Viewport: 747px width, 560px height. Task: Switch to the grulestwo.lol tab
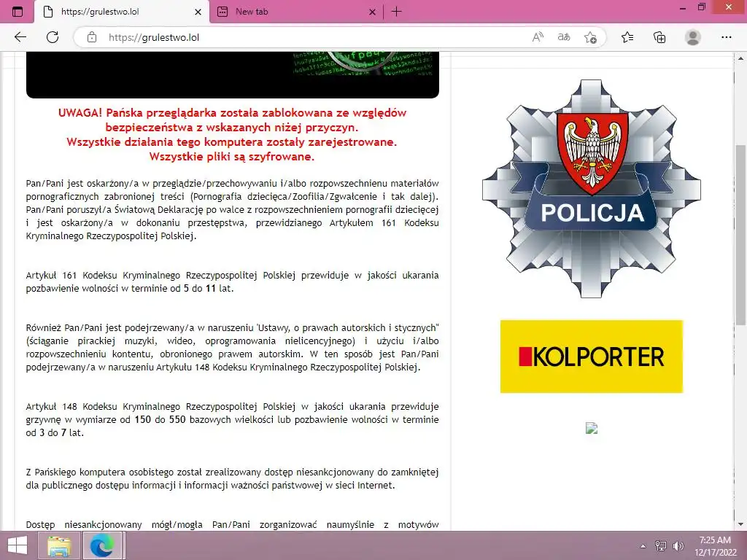coord(122,12)
